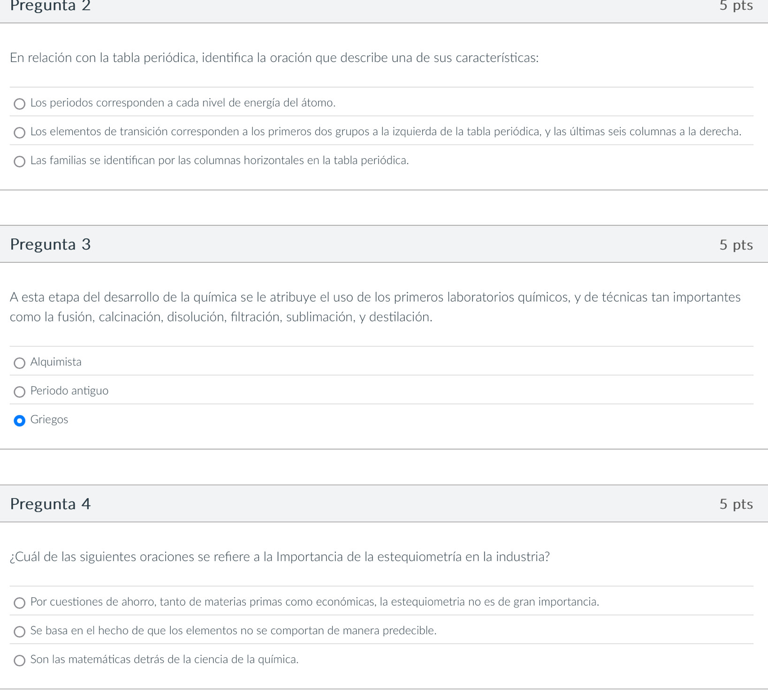Choose the 'Los elementos de transición' answer radio
Screen dimensions: 768x700
point(19,133)
